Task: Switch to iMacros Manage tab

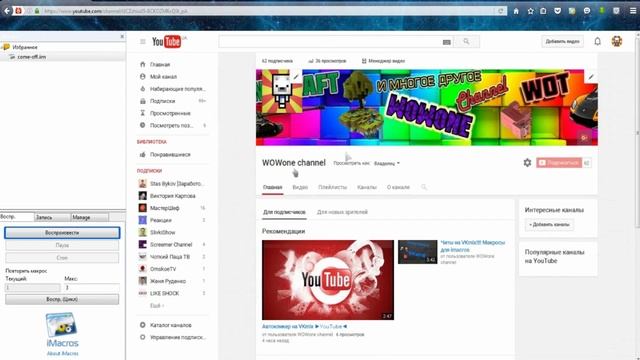Action: coord(89,217)
